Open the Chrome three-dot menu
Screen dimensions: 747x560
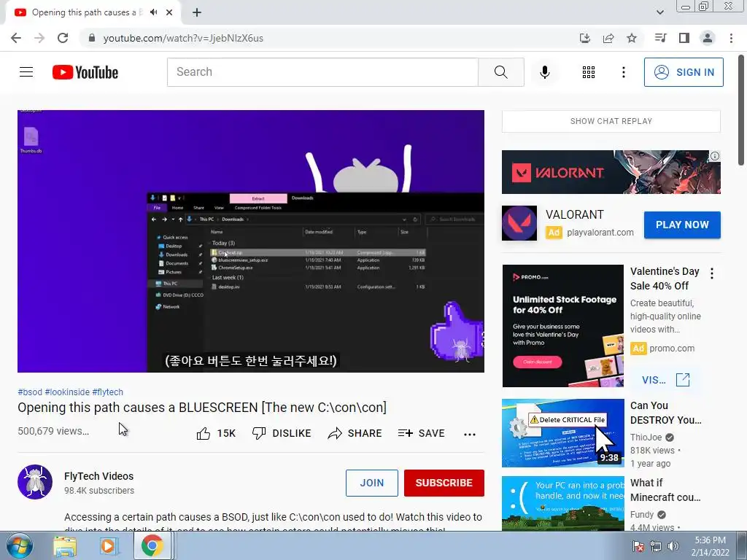click(731, 38)
